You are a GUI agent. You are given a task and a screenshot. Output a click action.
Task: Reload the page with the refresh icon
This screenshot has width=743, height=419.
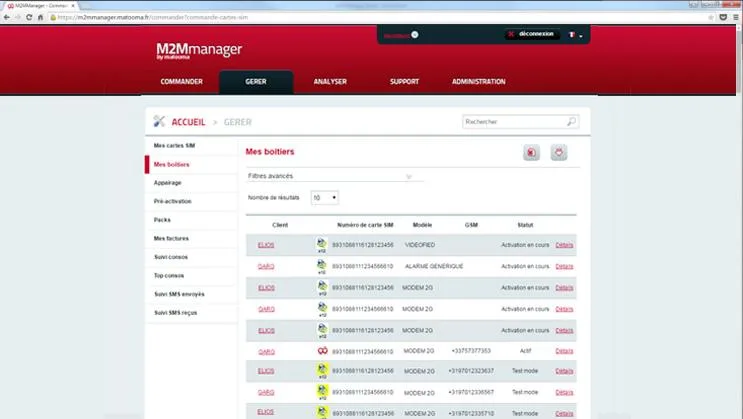[x=29, y=17]
